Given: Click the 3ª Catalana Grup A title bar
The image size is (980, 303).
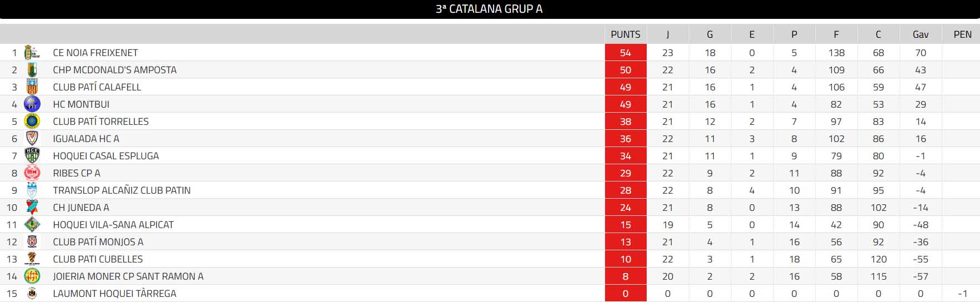Looking at the screenshot, I should click(x=489, y=9).
